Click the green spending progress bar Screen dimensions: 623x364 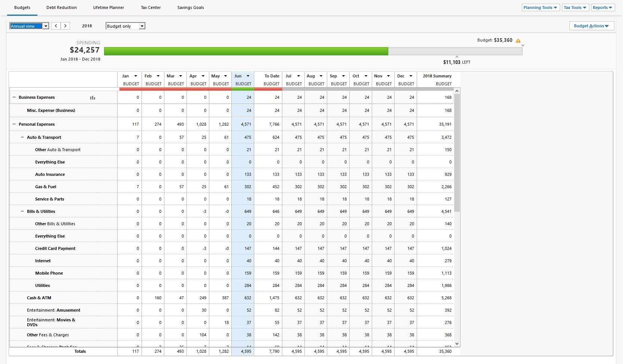pyautogui.click(x=246, y=51)
